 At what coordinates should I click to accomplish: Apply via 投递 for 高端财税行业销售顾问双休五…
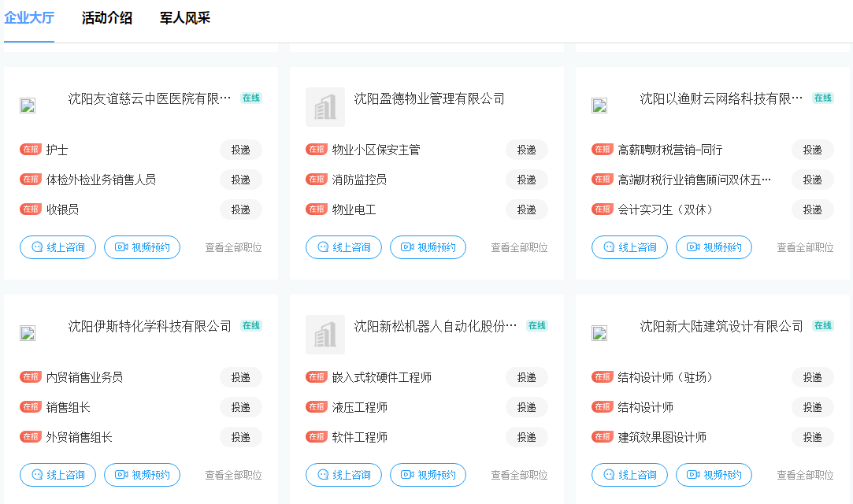pyautogui.click(x=813, y=180)
